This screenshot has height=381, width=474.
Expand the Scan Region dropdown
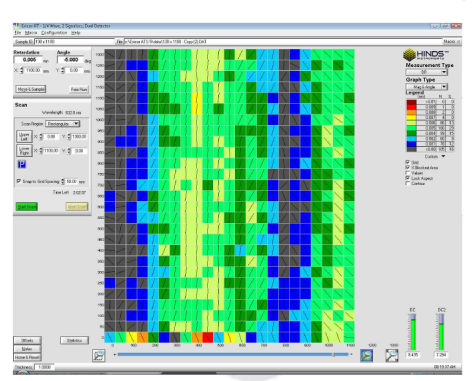coord(63,124)
